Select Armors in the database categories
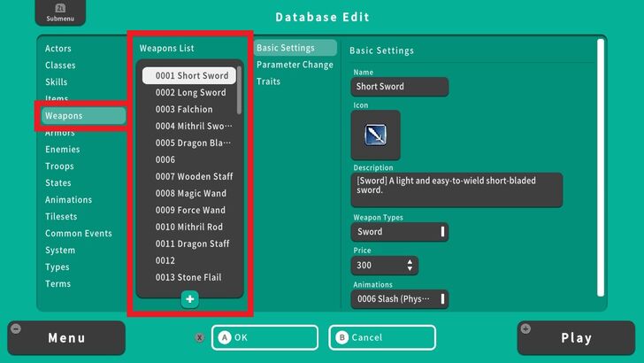 pyautogui.click(x=60, y=133)
